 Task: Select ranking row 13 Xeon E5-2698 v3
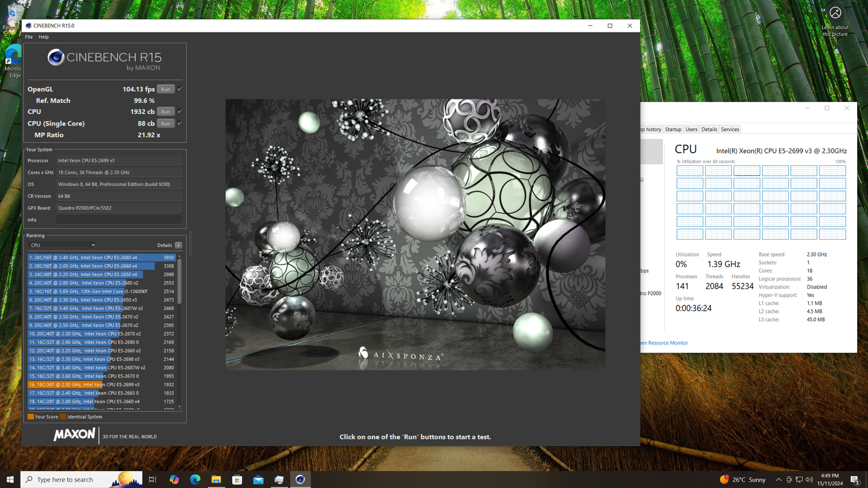[x=102, y=359]
